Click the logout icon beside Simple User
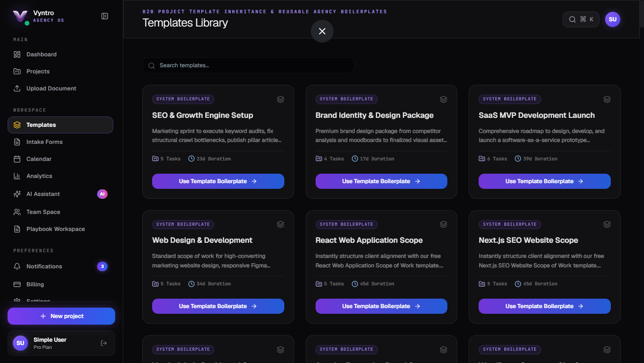Screen dimensions: 644x363 [104, 343]
